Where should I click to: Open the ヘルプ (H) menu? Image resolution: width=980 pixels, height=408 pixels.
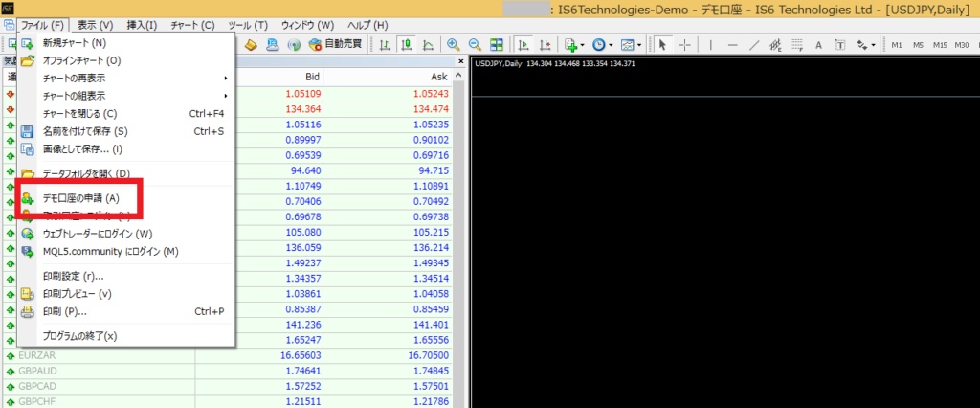pos(367,26)
